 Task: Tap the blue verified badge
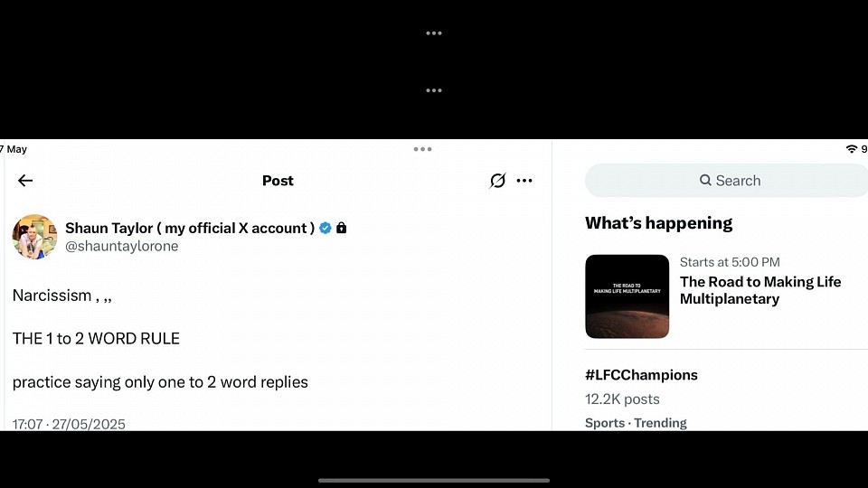325,228
